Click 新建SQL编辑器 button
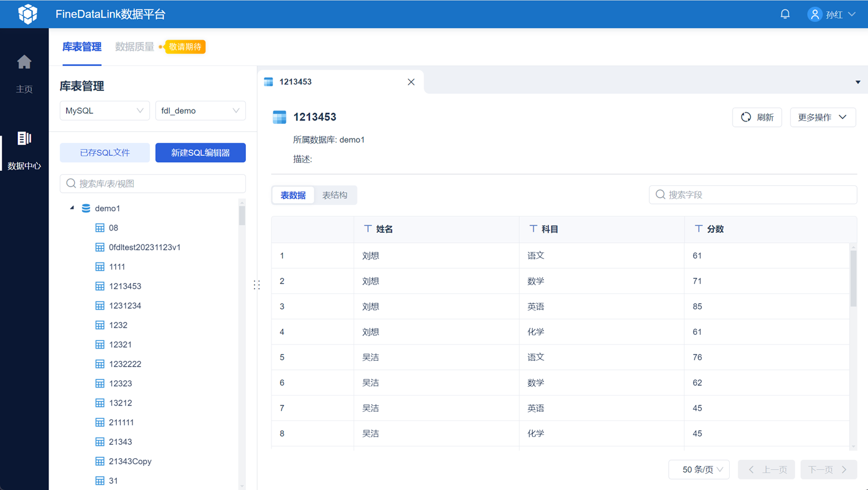 200,153
